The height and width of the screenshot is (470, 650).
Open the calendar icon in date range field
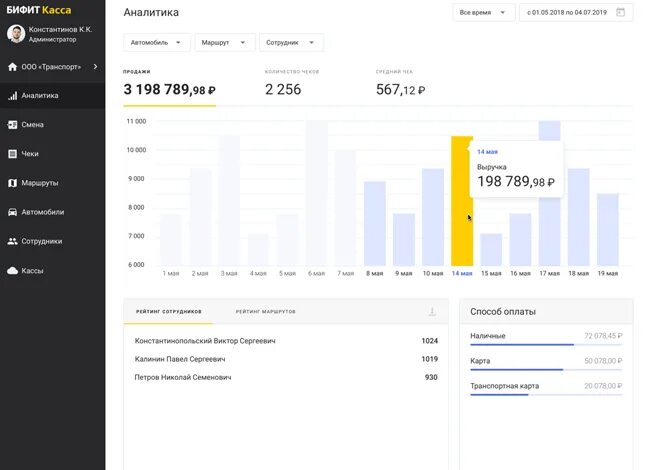point(621,12)
